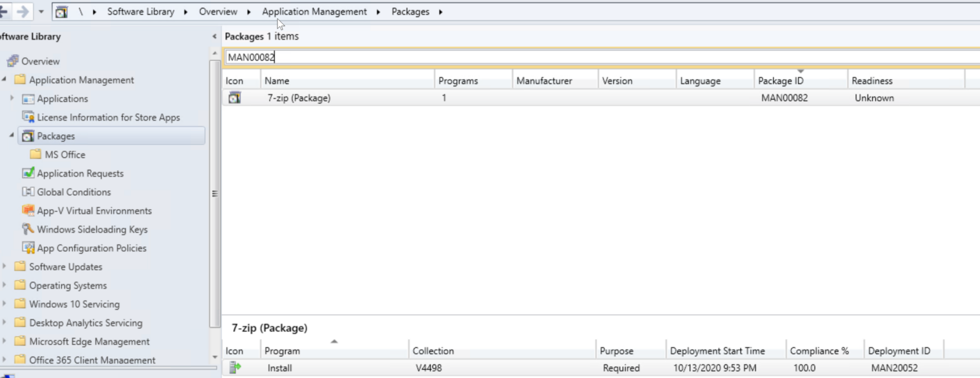Open License Information for Store Apps
The image size is (980, 378).
pyautogui.click(x=108, y=117)
